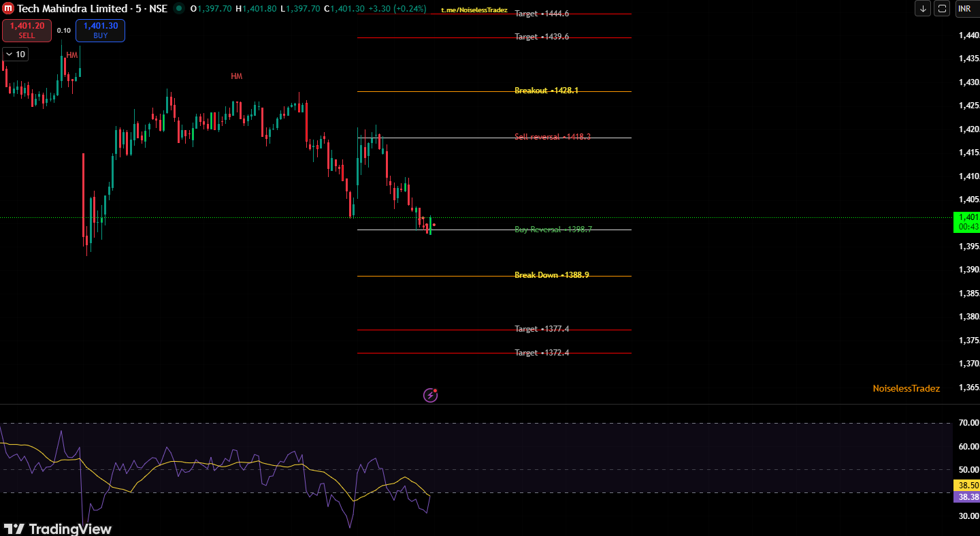Image resolution: width=980 pixels, height=536 pixels.
Task: Click the 30.00 RSI scale label
Action: (x=968, y=516)
